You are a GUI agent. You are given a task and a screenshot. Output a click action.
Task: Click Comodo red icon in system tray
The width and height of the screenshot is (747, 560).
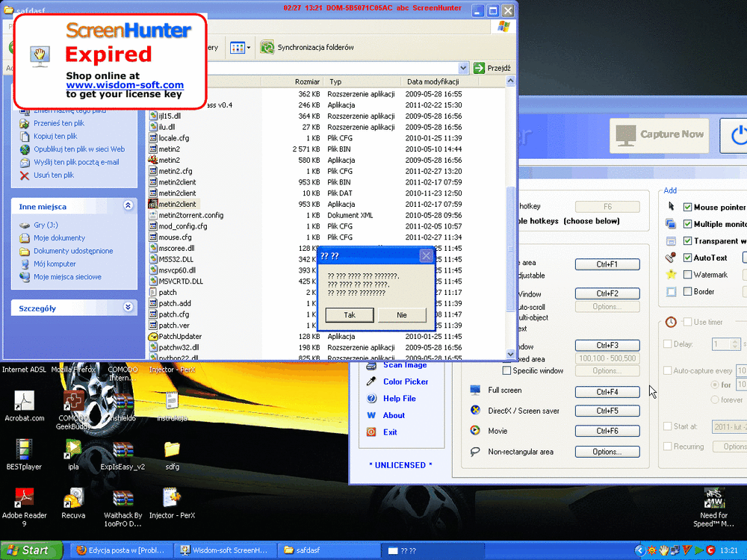710,550
